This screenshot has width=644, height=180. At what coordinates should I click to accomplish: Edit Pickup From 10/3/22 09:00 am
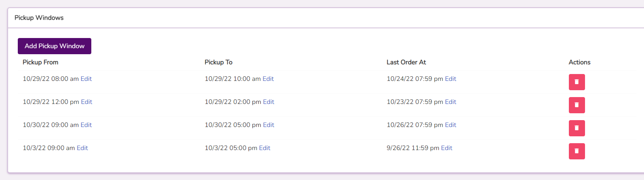82,148
